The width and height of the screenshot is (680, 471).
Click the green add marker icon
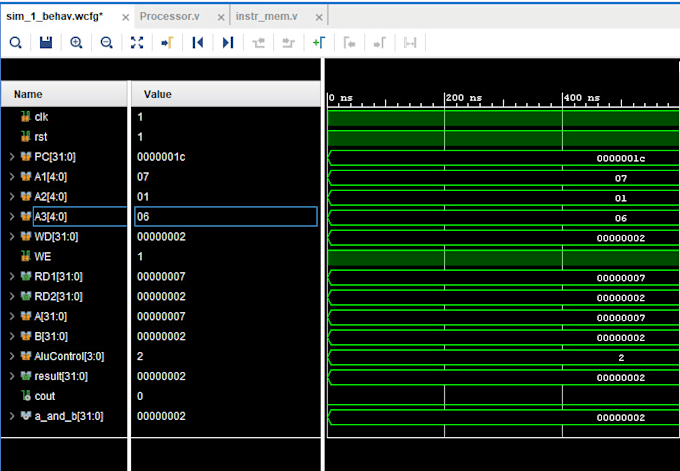click(x=319, y=42)
